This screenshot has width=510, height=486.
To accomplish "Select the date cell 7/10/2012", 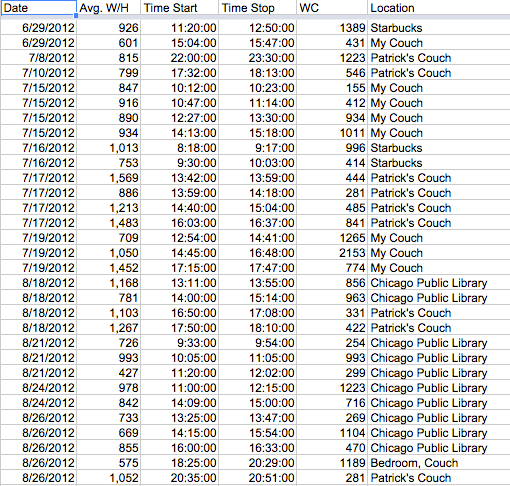I will point(38,73).
